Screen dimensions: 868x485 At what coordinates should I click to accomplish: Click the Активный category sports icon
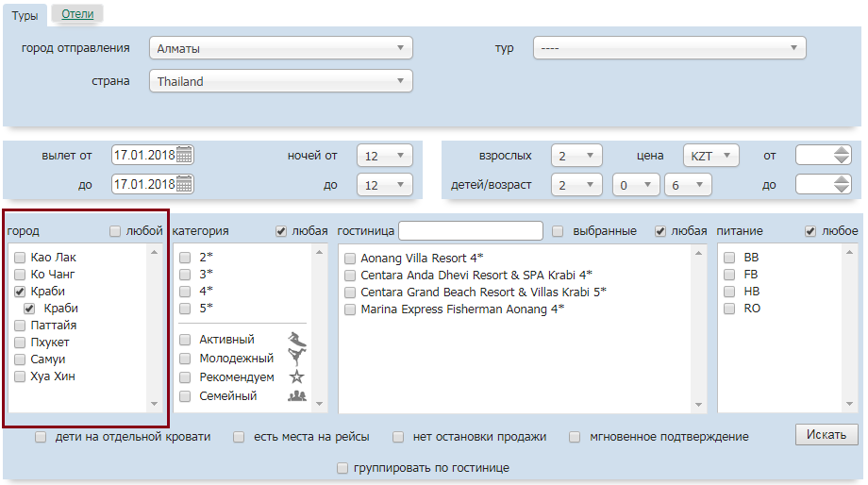click(297, 340)
